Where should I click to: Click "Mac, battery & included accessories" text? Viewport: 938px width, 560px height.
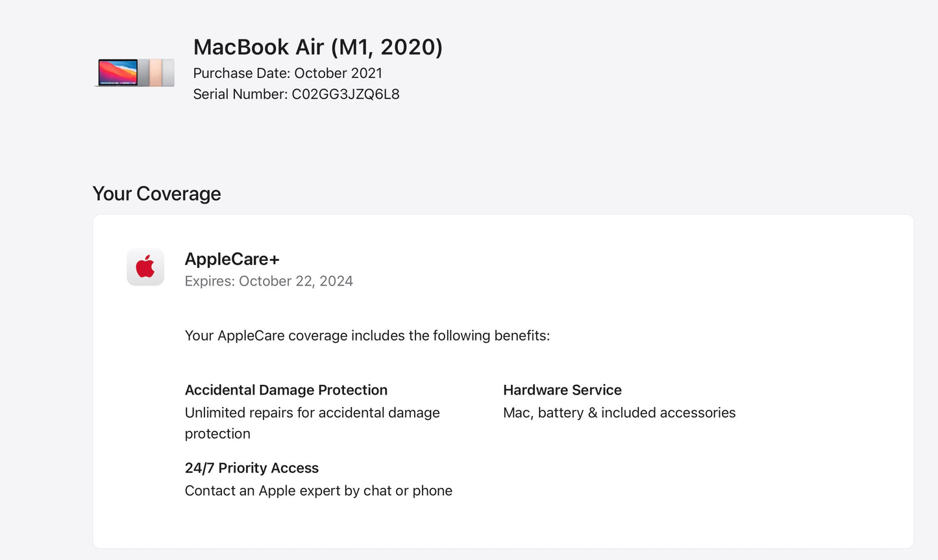(x=619, y=413)
